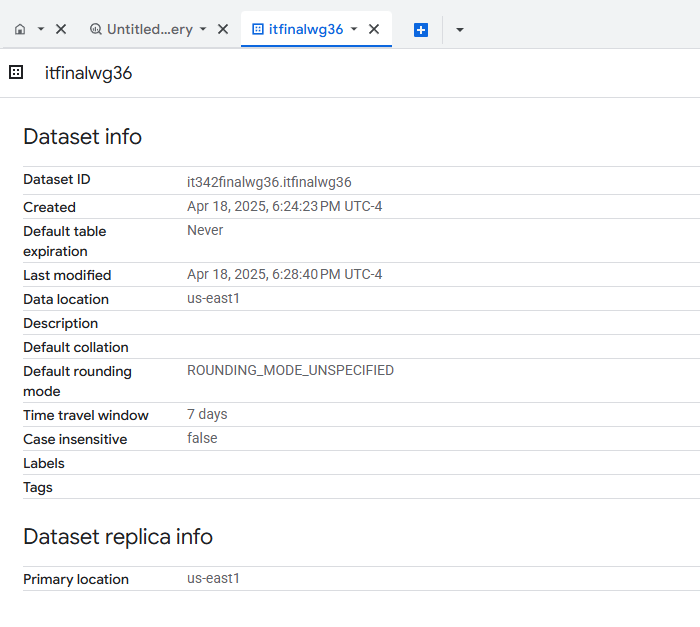Image resolution: width=700 pixels, height=627 pixels.
Task: Add a new tab with the blue plus icon
Action: pos(421,30)
